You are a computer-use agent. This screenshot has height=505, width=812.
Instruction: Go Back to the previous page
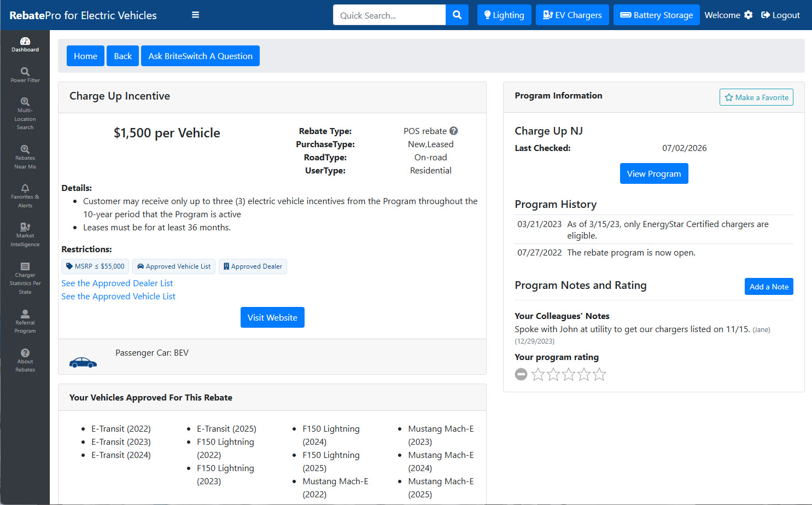tap(122, 56)
